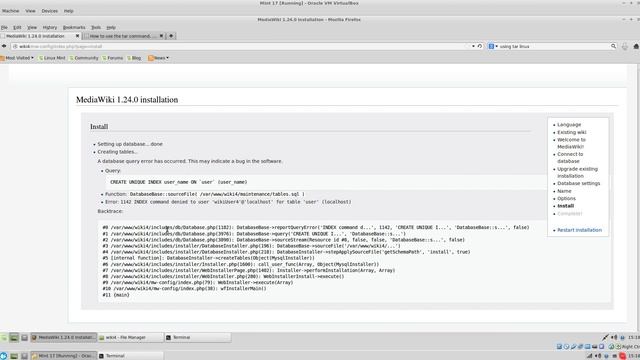Click guest panel network icon

[x=605, y=338]
